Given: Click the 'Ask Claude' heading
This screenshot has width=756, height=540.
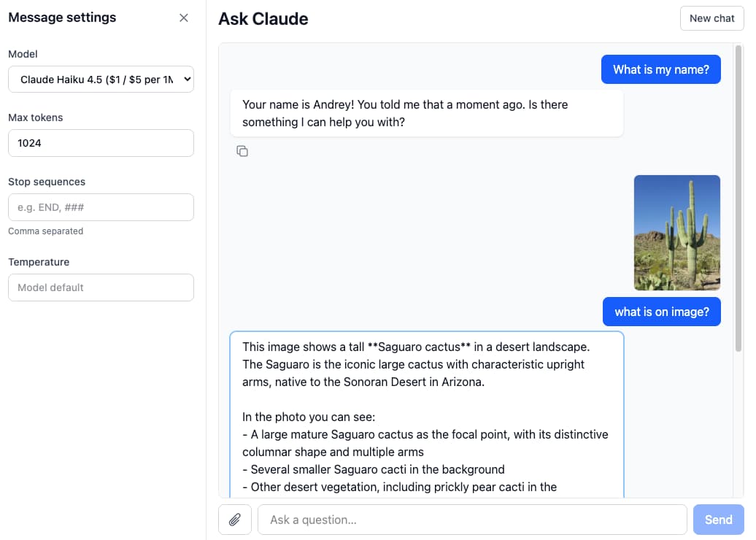Looking at the screenshot, I should pyautogui.click(x=263, y=19).
